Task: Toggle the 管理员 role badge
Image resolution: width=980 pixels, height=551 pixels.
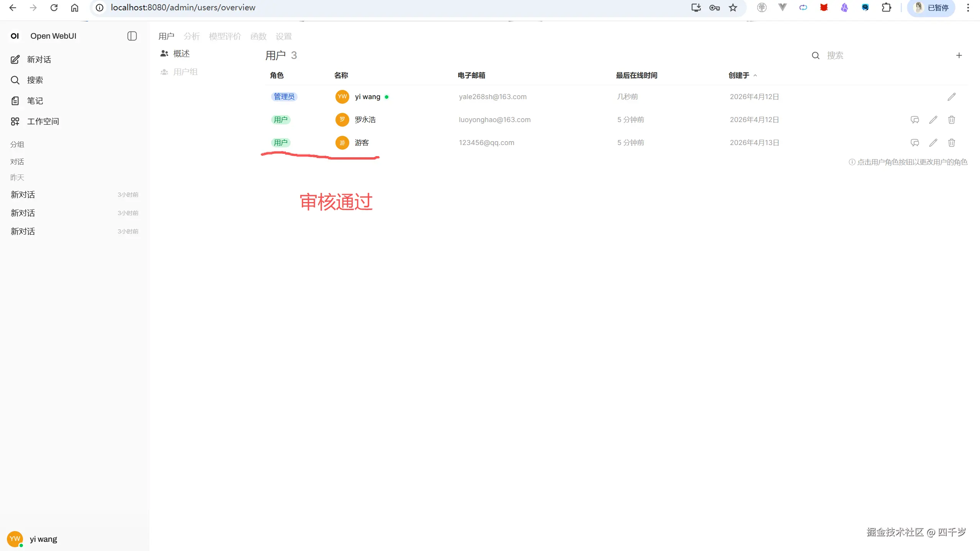Action: pos(284,97)
